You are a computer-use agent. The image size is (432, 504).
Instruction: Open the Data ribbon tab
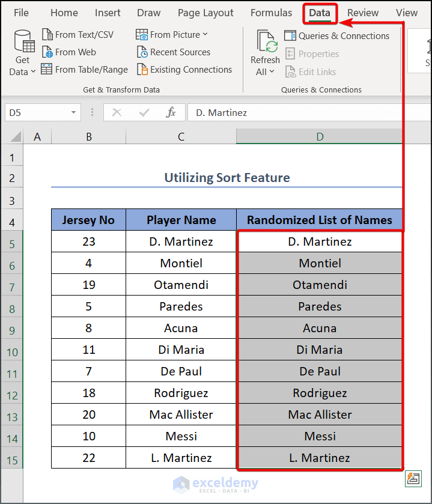(x=320, y=13)
